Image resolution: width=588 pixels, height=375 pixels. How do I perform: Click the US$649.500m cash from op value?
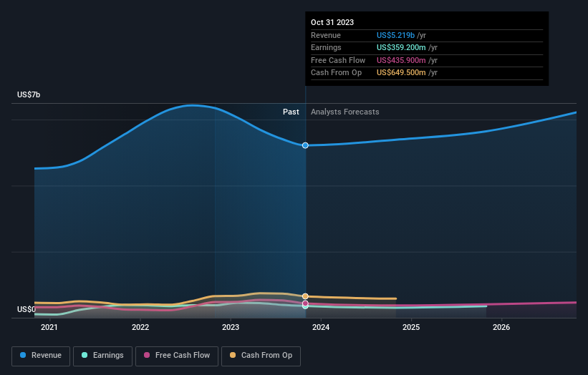coord(401,73)
